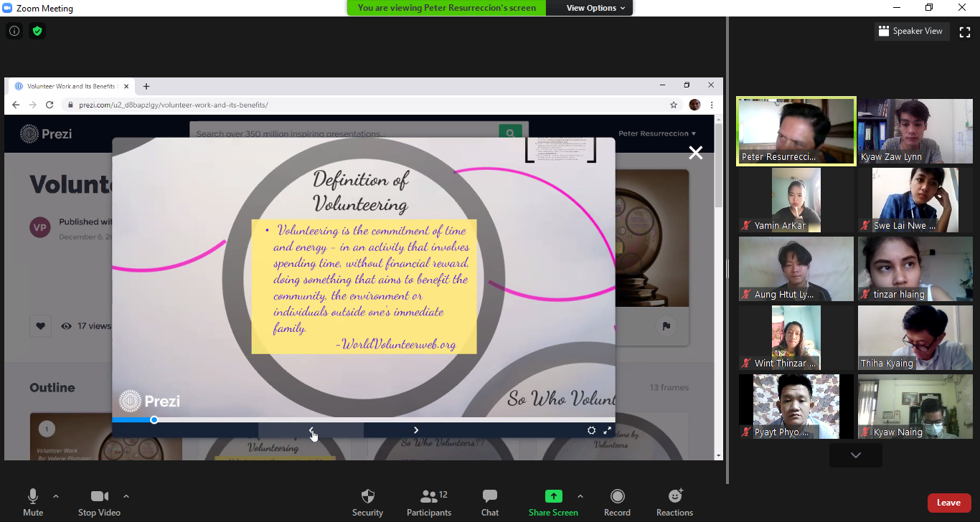The width and height of the screenshot is (980, 522).
Task: Open a new Chrome tab
Action: (146, 86)
